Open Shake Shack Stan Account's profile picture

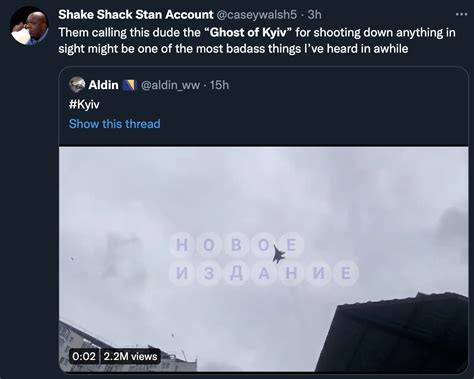pyautogui.click(x=29, y=25)
